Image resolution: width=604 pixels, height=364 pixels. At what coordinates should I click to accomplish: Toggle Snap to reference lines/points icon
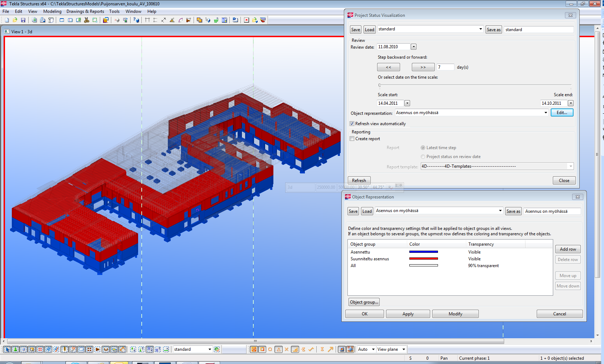click(x=254, y=349)
